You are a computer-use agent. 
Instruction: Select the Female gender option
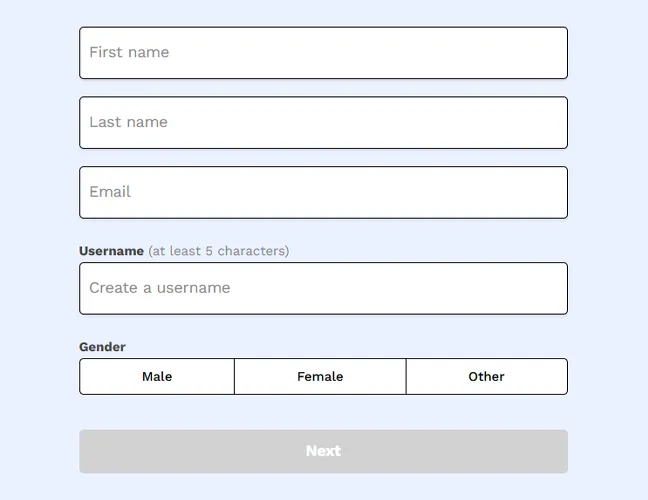point(320,377)
